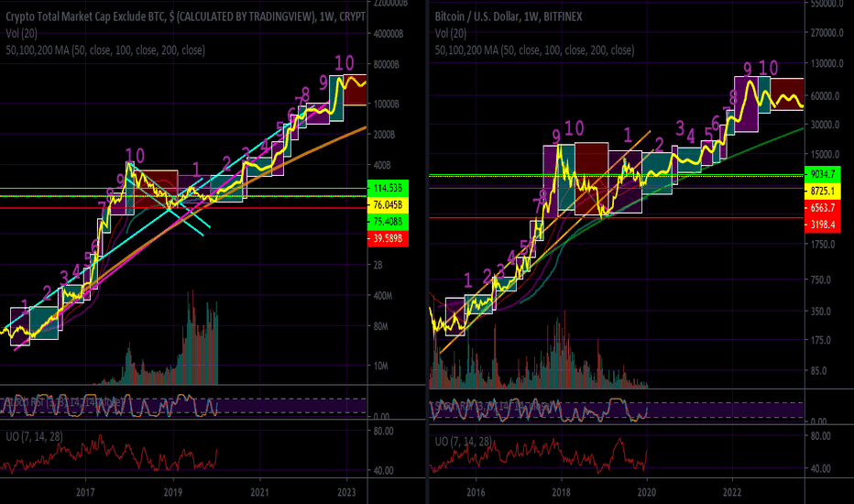
Task: Click the red 39.589B price label
Action: (388, 238)
